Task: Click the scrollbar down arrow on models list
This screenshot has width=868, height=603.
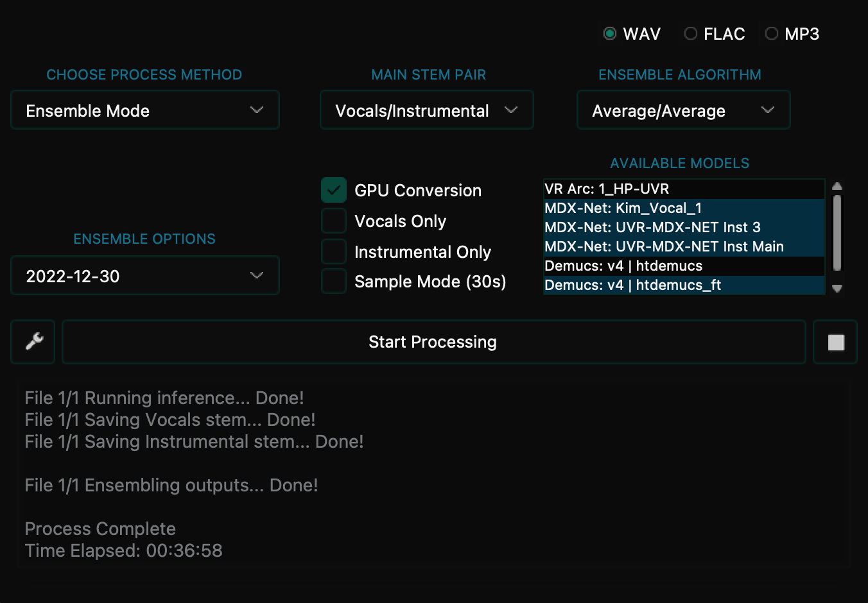Action: 837,289
